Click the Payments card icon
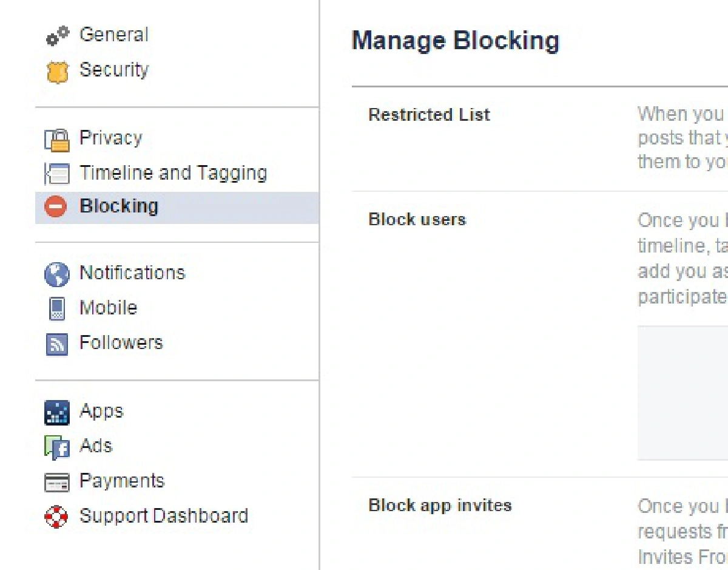The width and height of the screenshot is (728, 570). pos(57,483)
